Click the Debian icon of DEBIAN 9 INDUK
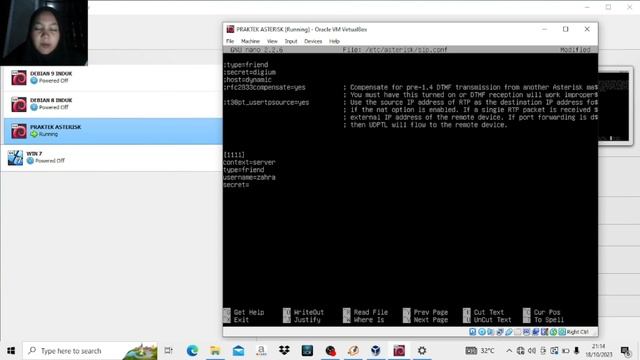Image resolution: width=640 pixels, height=360 pixels. click(19, 78)
